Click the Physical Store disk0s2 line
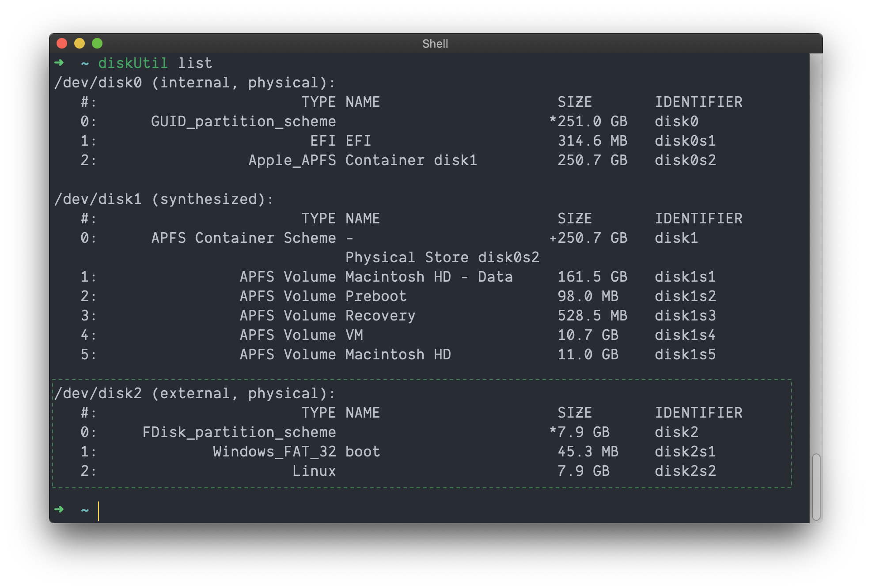The height and width of the screenshot is (588, 872). (x=442, y=257)
